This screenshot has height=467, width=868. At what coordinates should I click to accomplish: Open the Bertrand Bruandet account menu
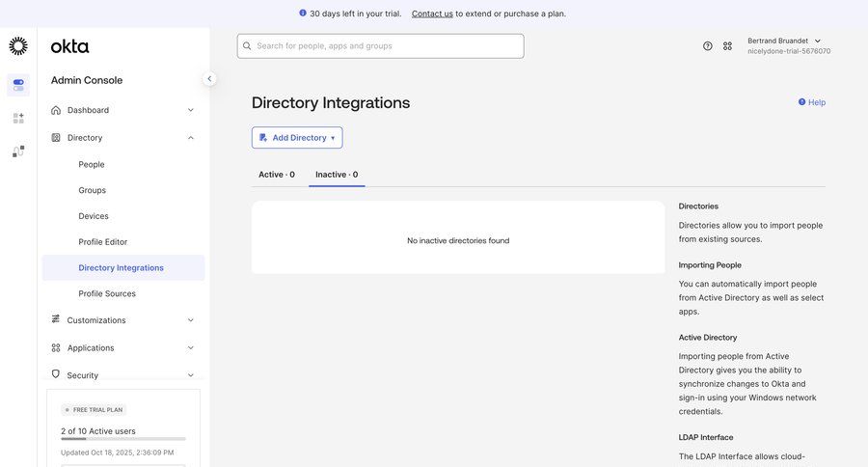pyautogui.click(x=784, y=41)
